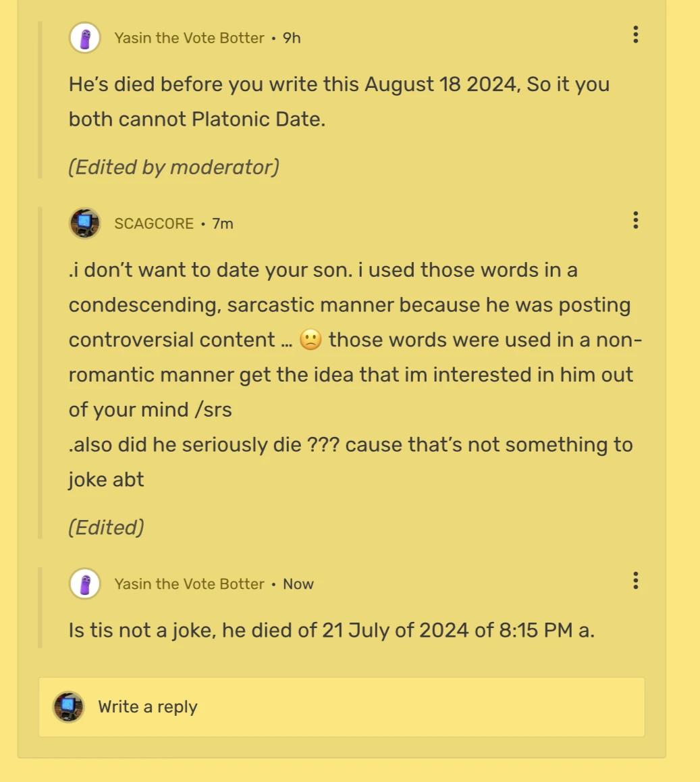Viewport: 700px width, 782px height.
Task: Expand options for the edited moderator comment
Action: tap(635, 35)
